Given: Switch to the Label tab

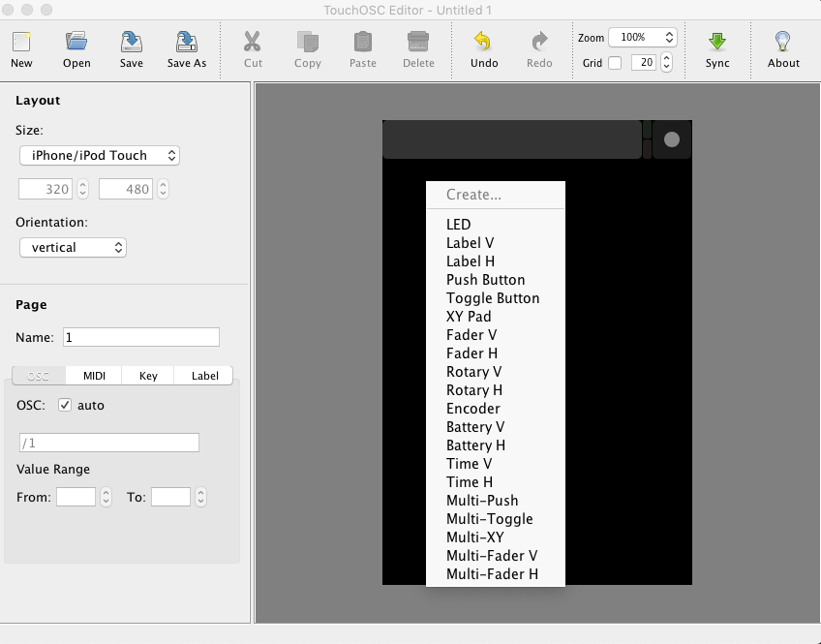Looking at the screenshot, I should click(204, 376).
